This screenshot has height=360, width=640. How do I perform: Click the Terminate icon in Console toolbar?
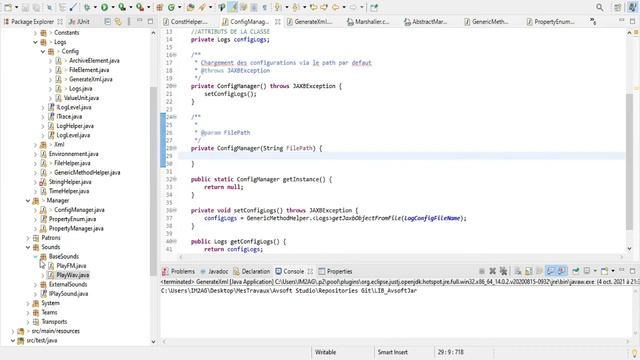tap(482, 271)
